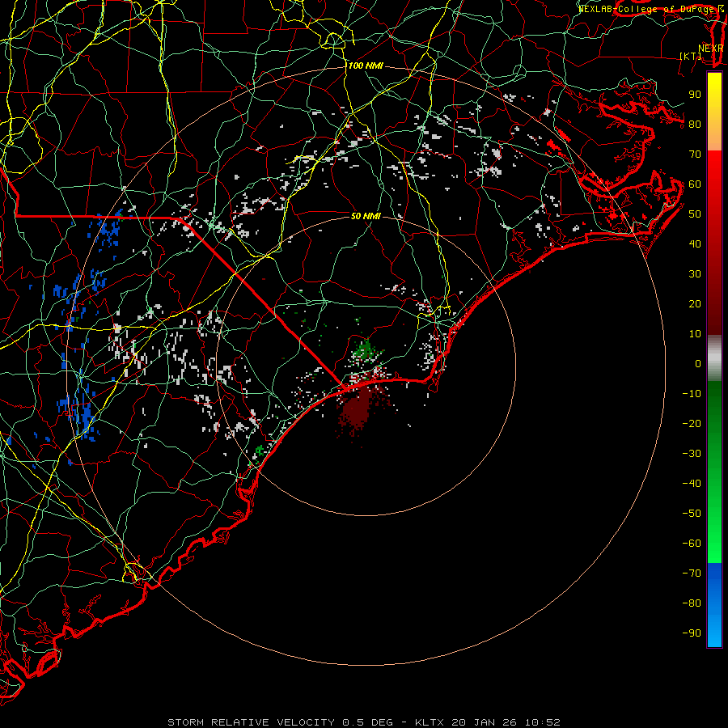Select the -20 value on the velocity scale
This screenshot has width=728, height=728.
(692, 423)
